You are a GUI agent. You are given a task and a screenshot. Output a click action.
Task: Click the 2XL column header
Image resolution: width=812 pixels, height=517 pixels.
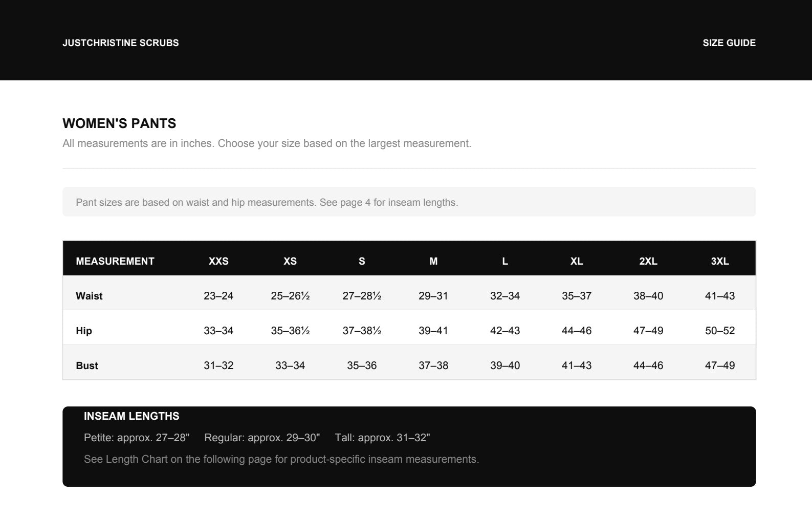point(648,261)
